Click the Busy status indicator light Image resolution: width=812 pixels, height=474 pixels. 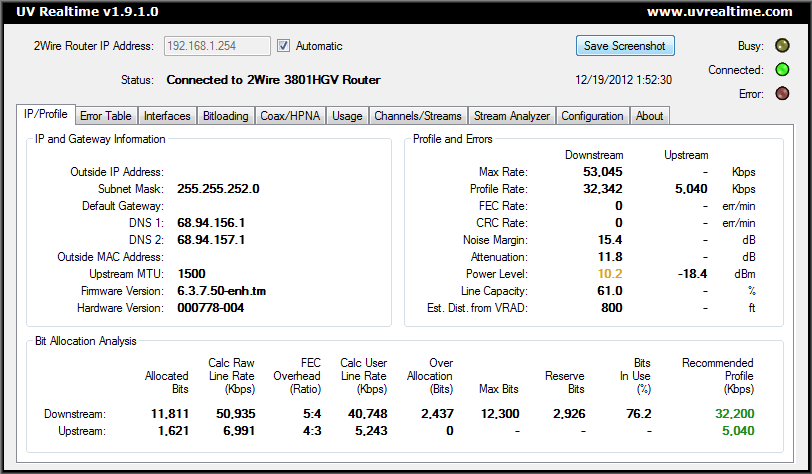click(x=783, y=46)
